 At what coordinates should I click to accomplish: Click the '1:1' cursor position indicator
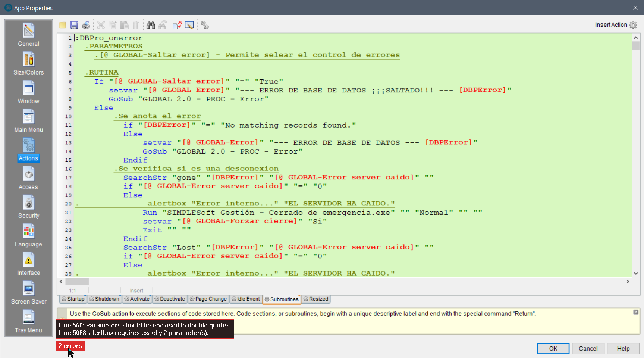pos(72,291)
